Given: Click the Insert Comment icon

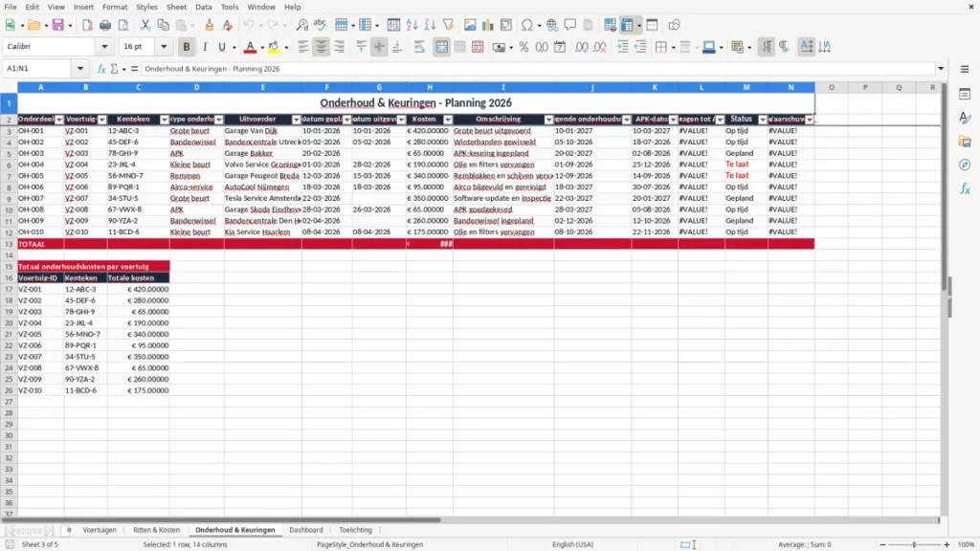Looking at the screenshot, I should (570, 25).
